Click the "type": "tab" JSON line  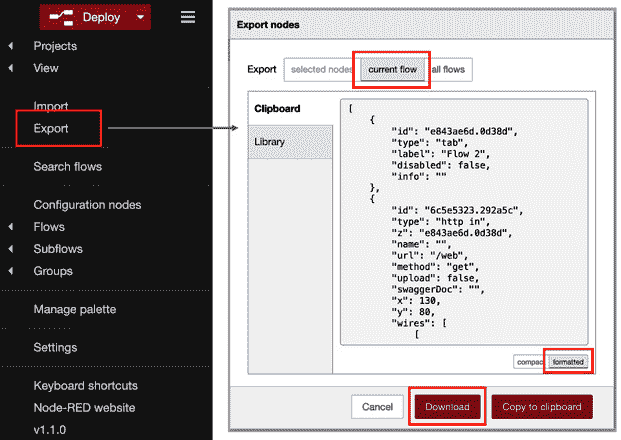429,143
